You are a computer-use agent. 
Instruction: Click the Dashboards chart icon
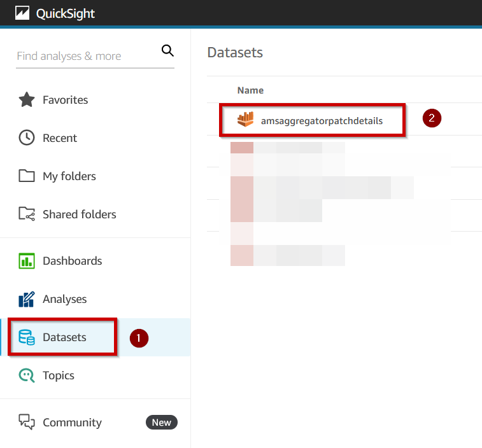pos(27,261)
